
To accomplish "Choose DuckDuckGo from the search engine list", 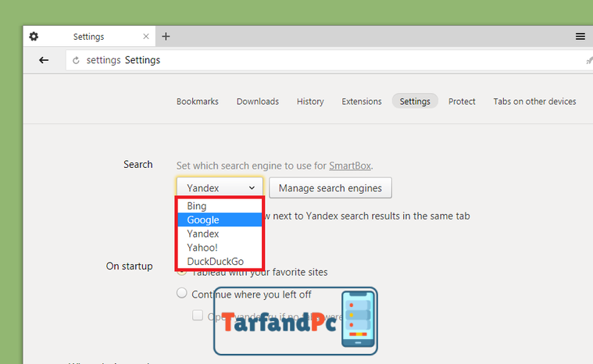I will click(x=220, y=261).
